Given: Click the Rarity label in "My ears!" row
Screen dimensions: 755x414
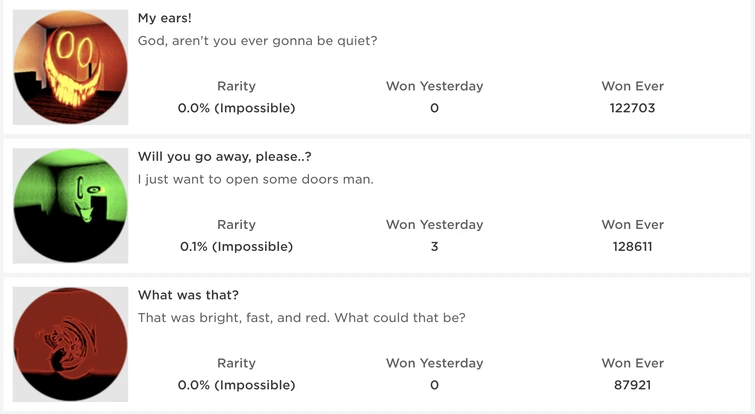Looking at the screenshot, I should [x=236, y=86].
